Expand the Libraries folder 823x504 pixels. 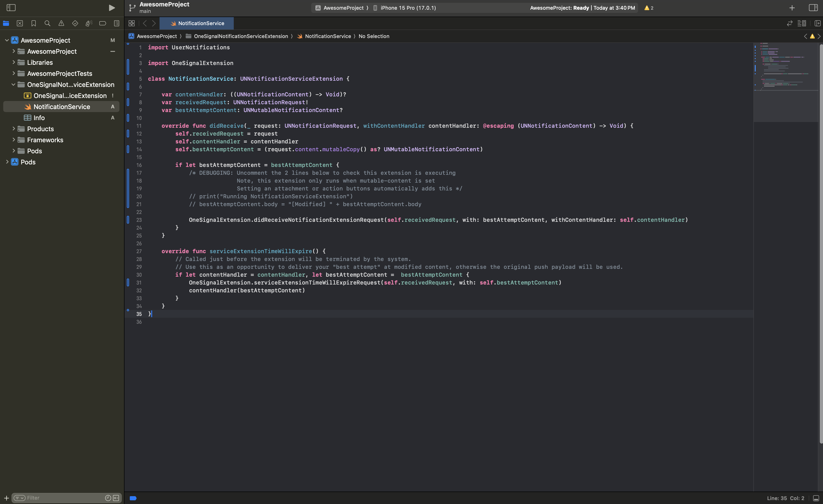point(13,62)
